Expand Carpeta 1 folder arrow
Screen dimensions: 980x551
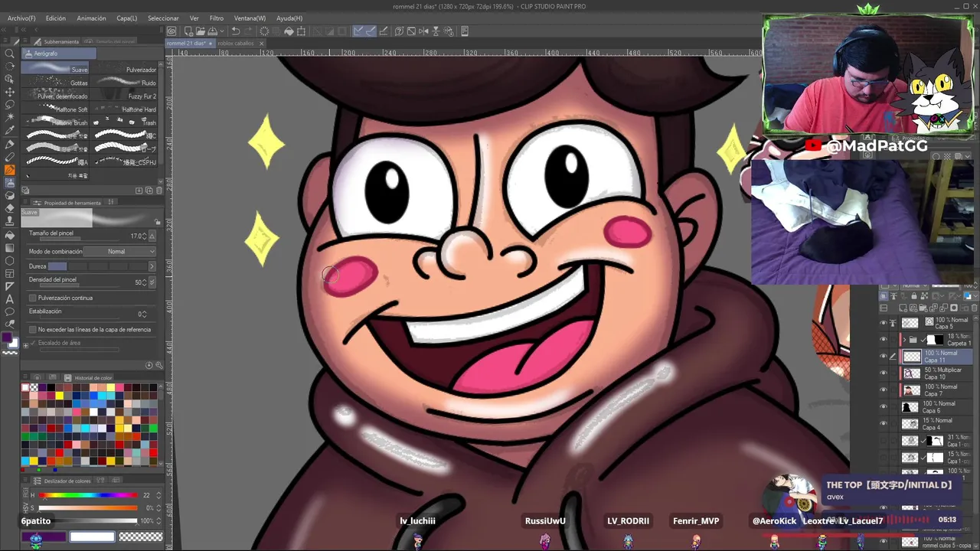[904, 340]
